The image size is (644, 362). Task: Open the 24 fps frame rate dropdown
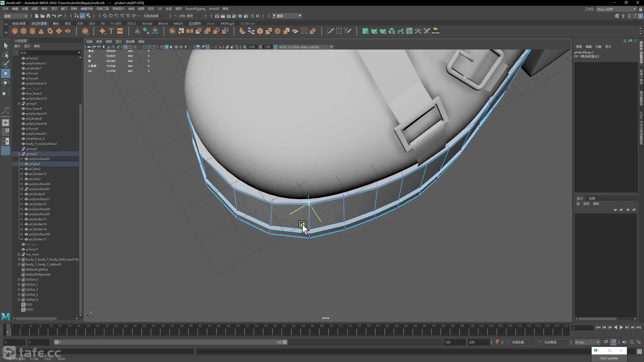click(x=587, y=342)
